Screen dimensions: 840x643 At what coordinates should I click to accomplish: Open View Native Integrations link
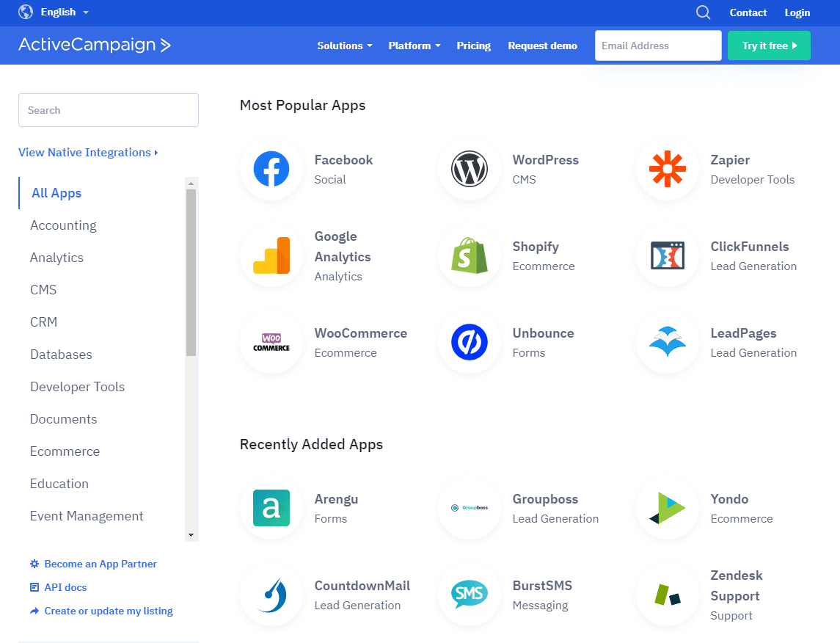[88, 153]
